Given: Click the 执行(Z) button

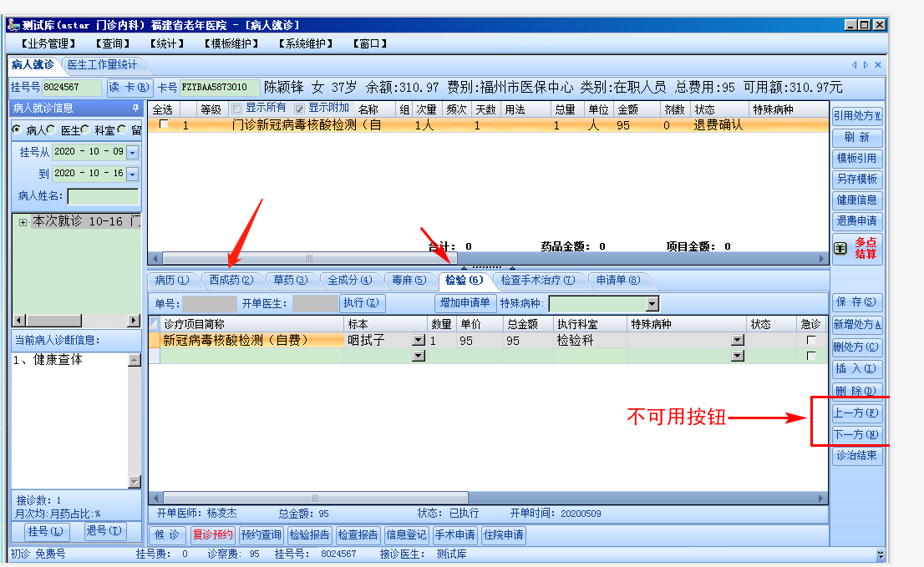Looking at the screenshot, I should 362,303.
